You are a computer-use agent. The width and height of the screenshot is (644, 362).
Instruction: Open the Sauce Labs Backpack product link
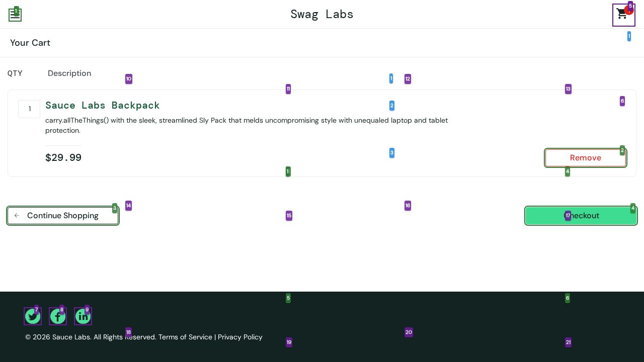103,106
